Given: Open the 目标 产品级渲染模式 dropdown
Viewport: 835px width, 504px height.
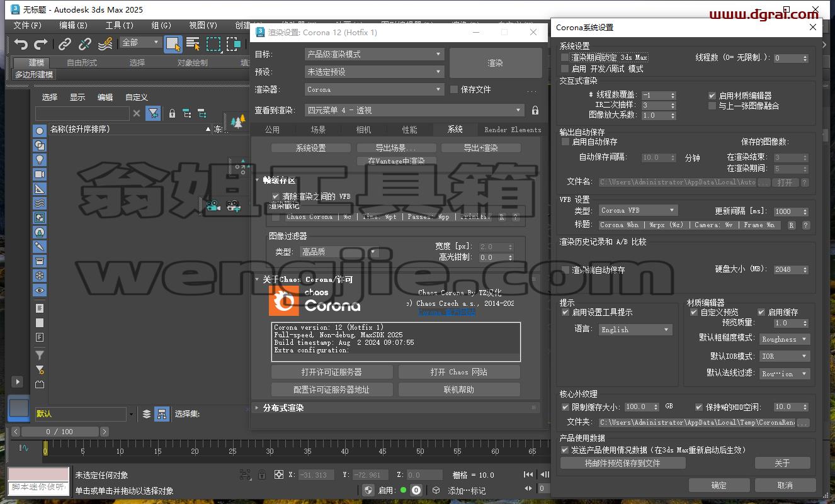Looking at the screenshot, I should (x=375, y=54).
